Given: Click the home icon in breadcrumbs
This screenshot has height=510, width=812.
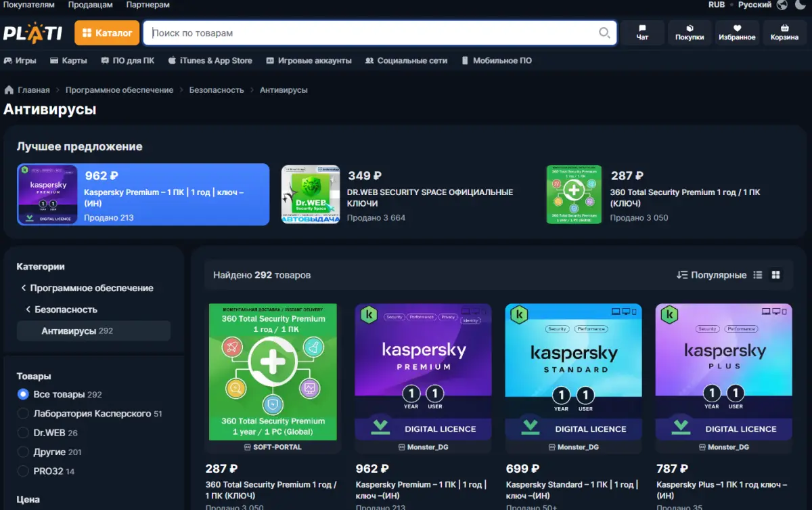Looking at the screenshot, I should pyautogui.click(x=9, y=89).
